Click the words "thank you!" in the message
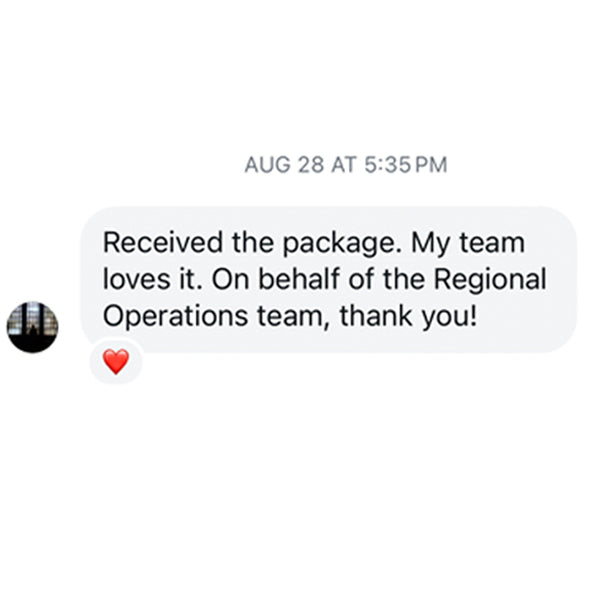This screenshot has width=600, height=600. (408, 318)
